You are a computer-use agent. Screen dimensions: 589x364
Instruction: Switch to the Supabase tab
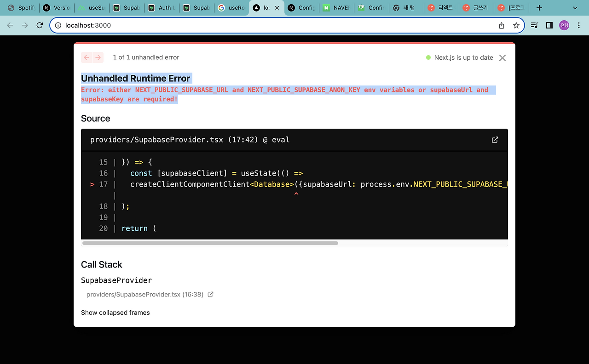(127, 8)
